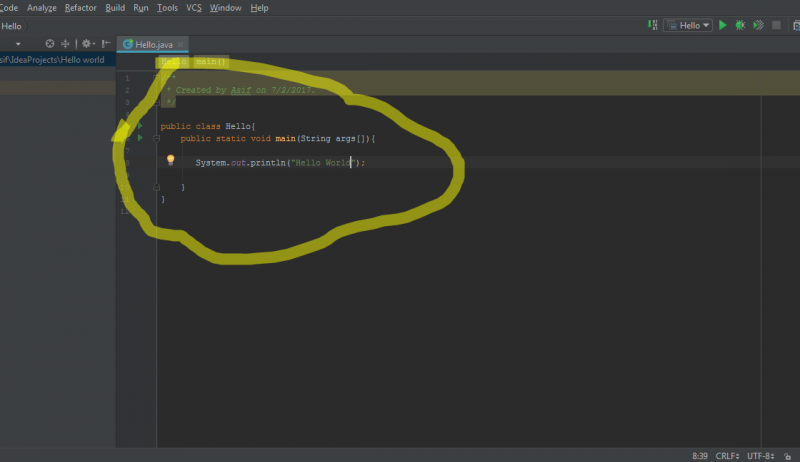Close the Hello.java tab
Image resolution: width=800 pixels, height=462 pixels.
pyautogui.click(x=180, y=44)
